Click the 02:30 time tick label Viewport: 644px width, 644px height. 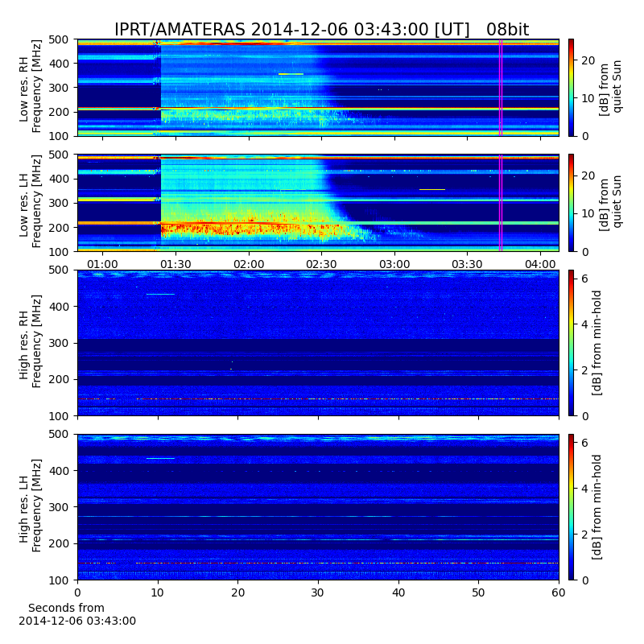click(x=321, y=264)
